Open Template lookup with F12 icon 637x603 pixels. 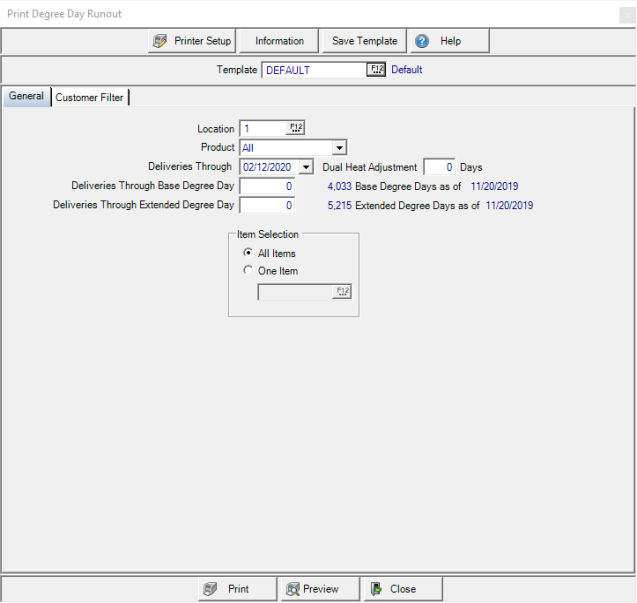(376, 70)
